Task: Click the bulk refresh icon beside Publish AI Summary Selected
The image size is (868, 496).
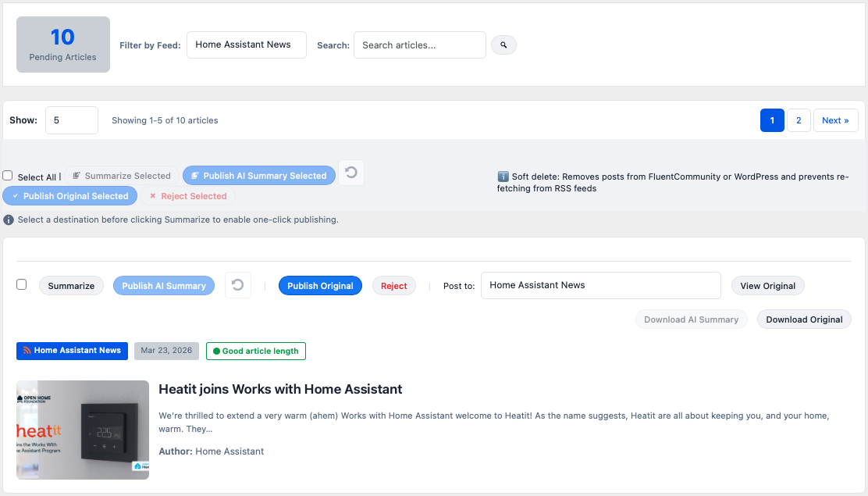Action: 351,173
